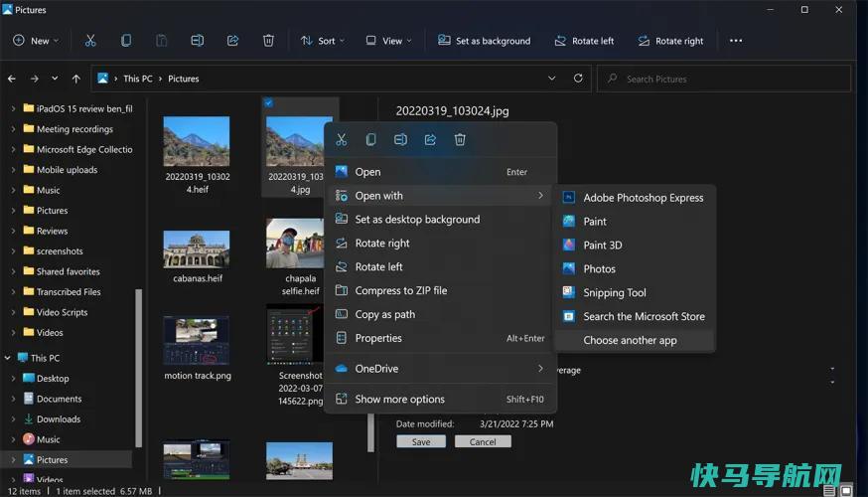Open image with Photos app

tap(635, 268)
